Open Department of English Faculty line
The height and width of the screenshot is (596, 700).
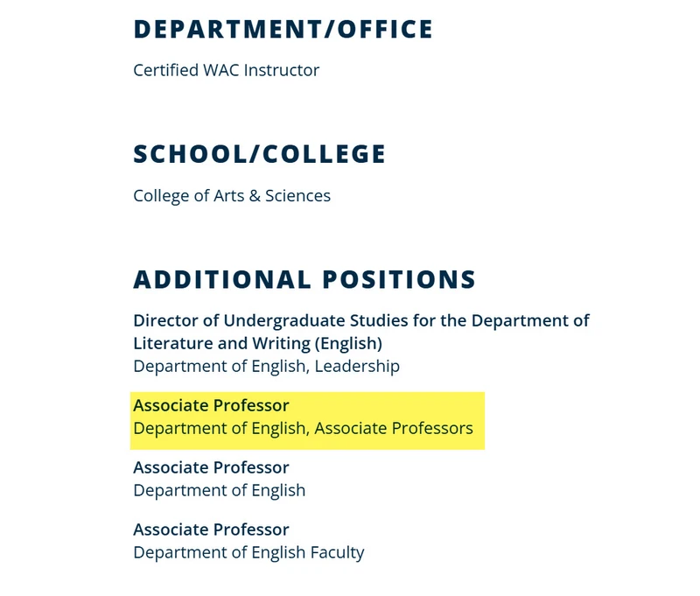(x=248, y=552)
